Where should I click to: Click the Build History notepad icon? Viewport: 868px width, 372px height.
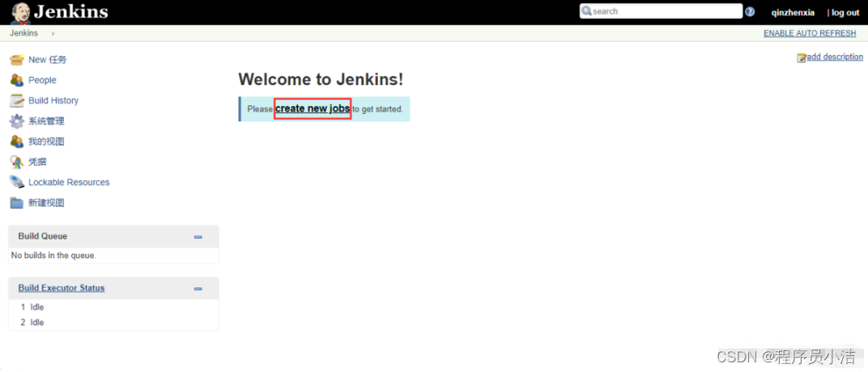[17, 100]
